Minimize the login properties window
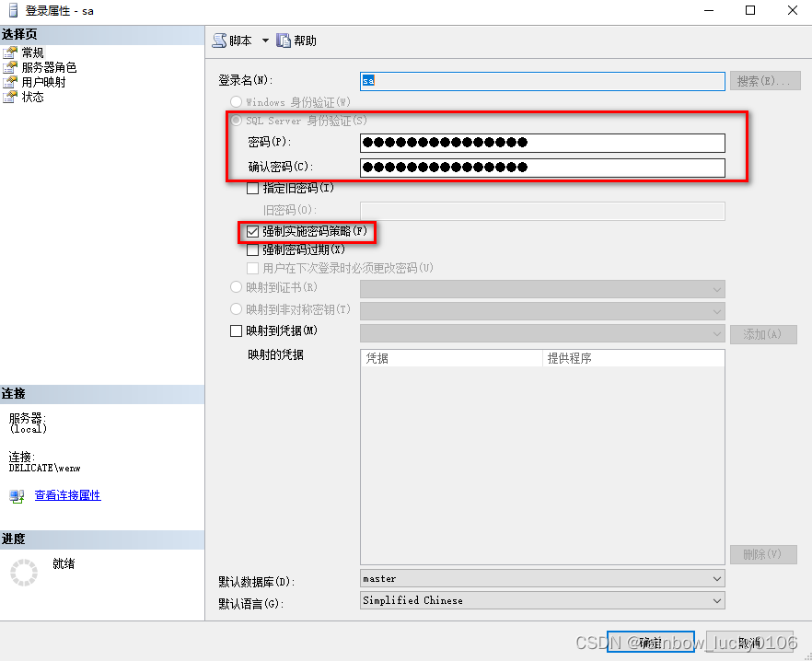Viewport: 812px width, 661px height. point(709,10)
